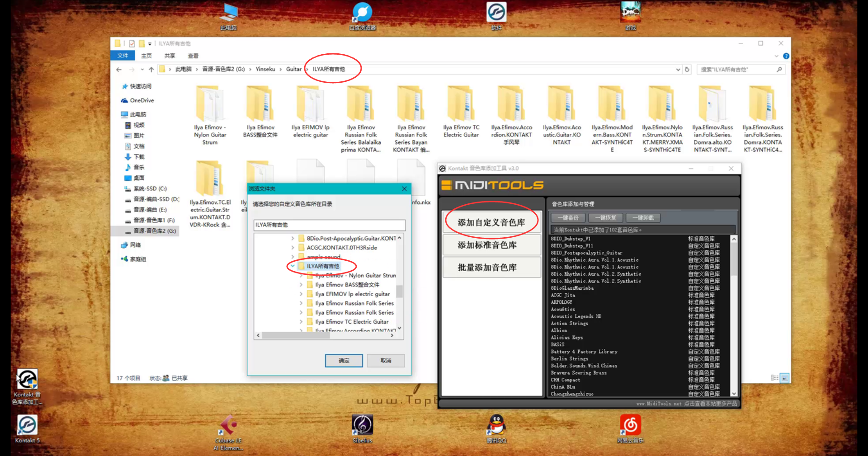This screenshot has width=868, height=456.
Task: Confirm the folder dialog with 确定
Action: [344, 361]
